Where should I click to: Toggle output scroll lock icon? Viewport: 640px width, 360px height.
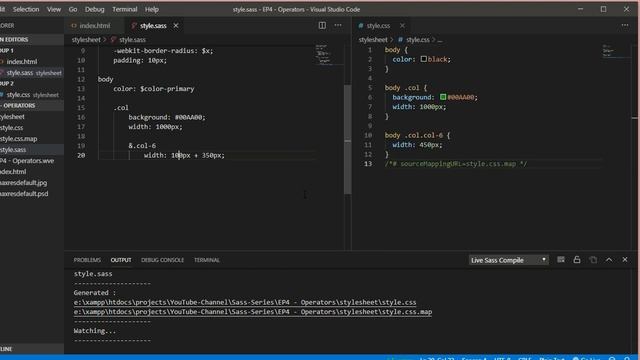(577, 260)
